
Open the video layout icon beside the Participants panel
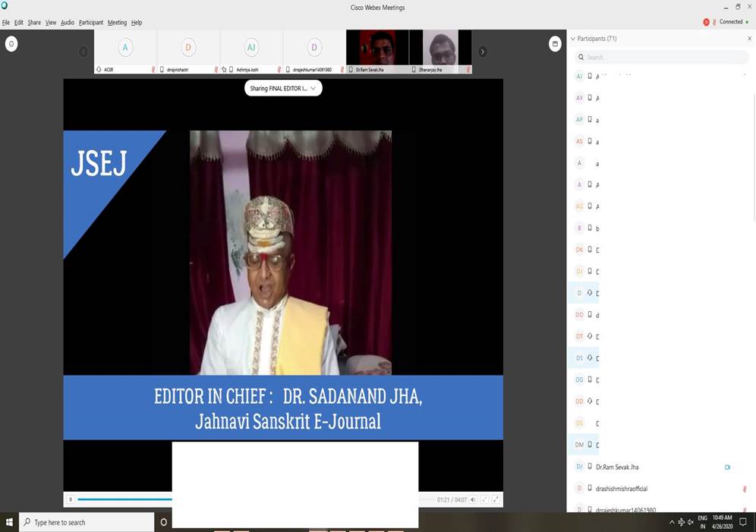(x=555, y=44)
